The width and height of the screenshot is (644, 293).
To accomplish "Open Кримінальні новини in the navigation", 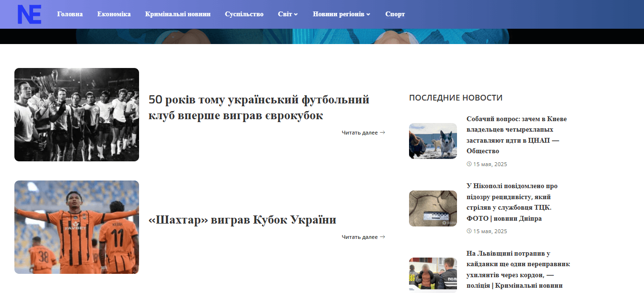I will (178, 14).
